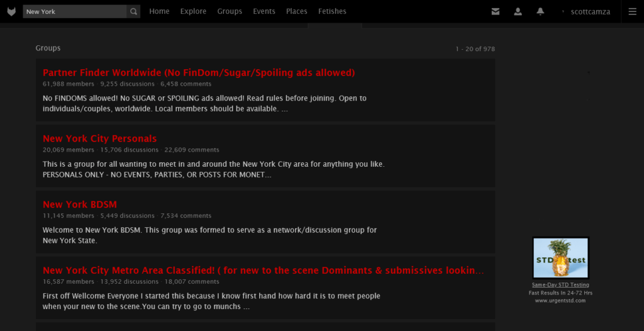Click the '1 - 20 of 978' results count
644x331 pixels.
click(x=475, y=49)
